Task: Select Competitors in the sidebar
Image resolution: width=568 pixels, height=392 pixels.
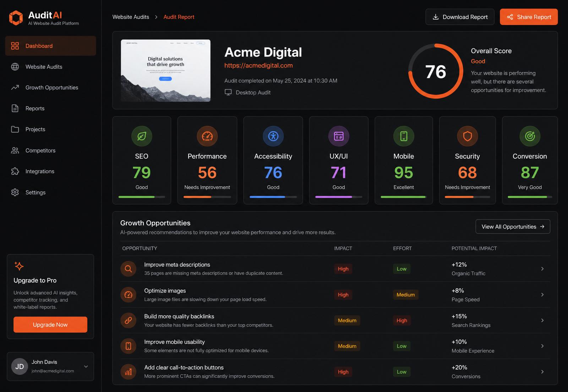Action: pyautogui.click(x=50, y=151)
